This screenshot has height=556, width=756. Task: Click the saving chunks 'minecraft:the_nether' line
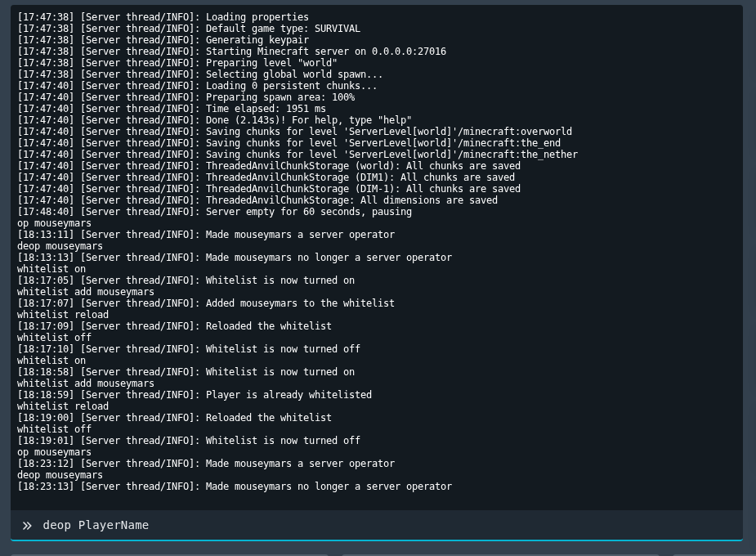coord(297,155)
